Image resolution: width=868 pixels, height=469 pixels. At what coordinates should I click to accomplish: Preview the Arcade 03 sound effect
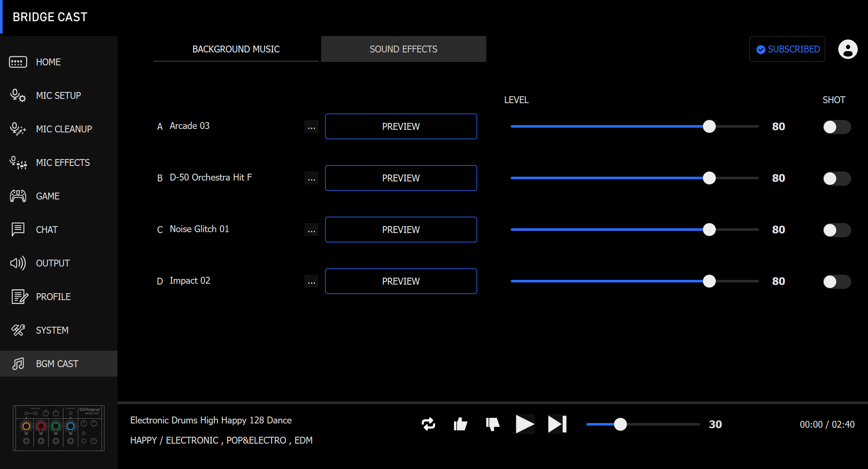[x=401, y=126]
